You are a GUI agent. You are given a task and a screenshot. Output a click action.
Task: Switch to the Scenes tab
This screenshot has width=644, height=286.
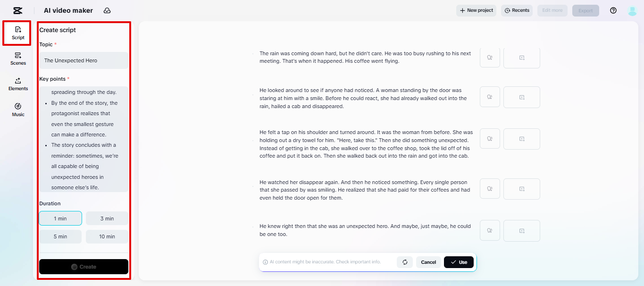[x=18, y=59]
